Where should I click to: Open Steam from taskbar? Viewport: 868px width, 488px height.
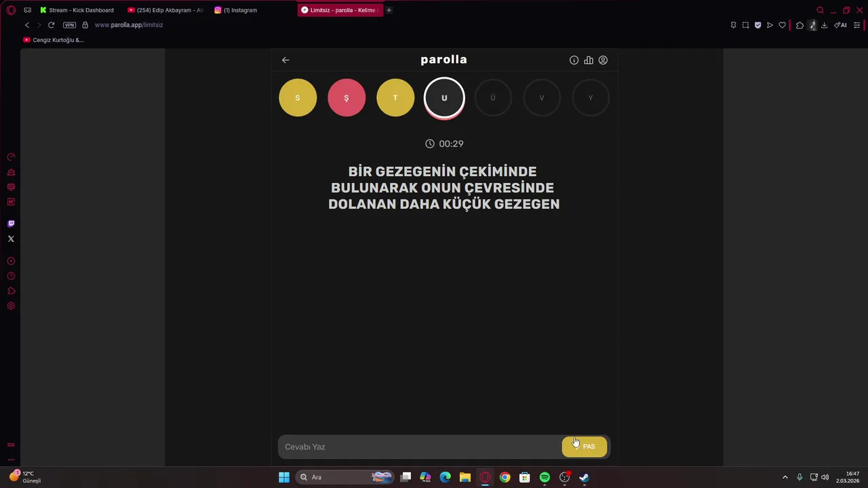[584, 477]
